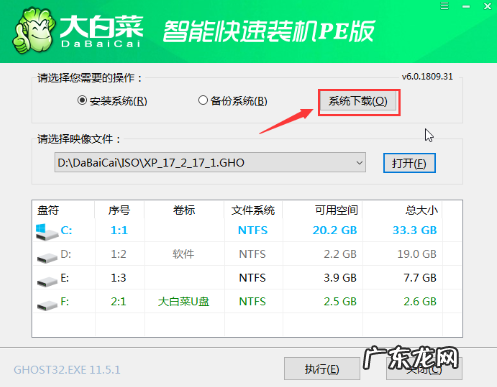
Task: Click partition number 1:2
Action: click(x=119, y=254)
